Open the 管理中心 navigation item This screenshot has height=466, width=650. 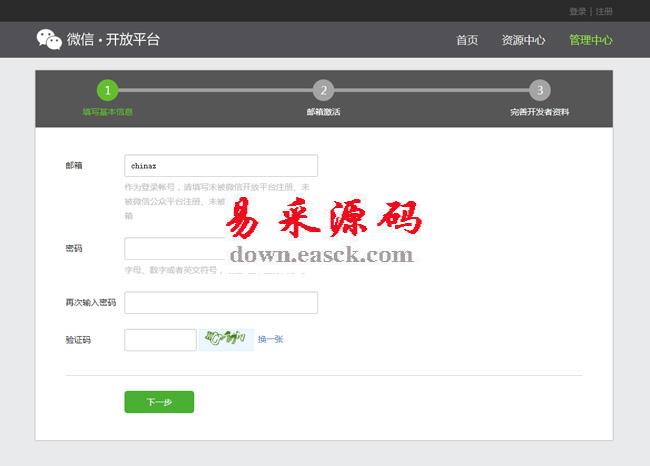(591, 40)
